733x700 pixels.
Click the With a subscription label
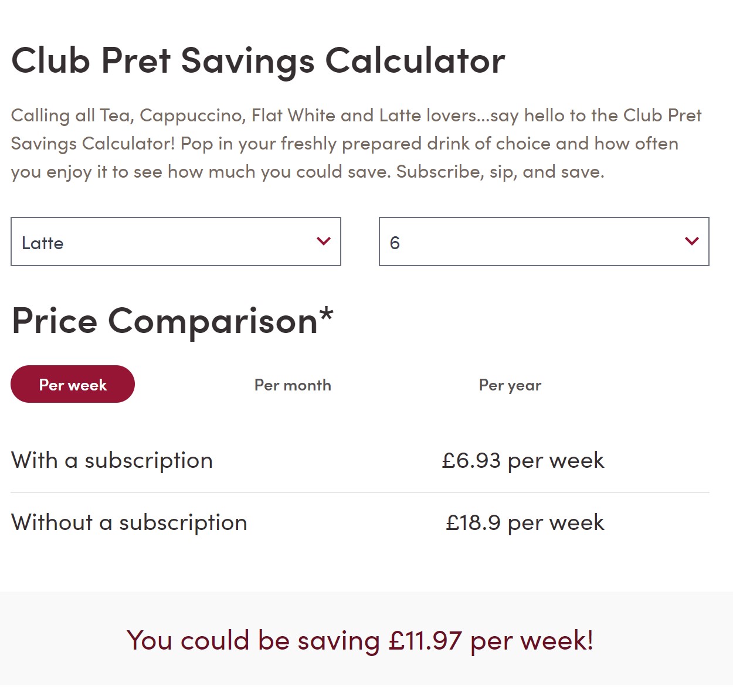[112, 461]
